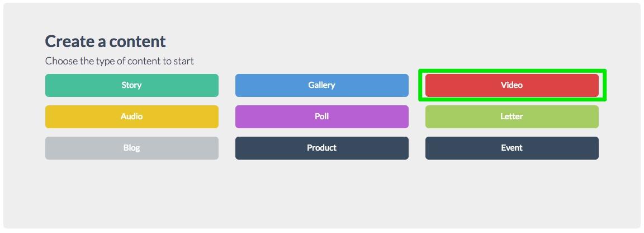
Task: Choose the Gallery content type
Action: tap(321, 85)
